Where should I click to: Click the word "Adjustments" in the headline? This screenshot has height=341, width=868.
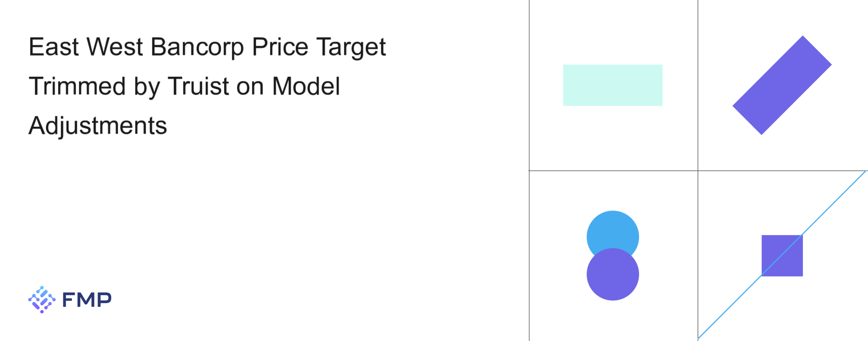pos(98,126)
